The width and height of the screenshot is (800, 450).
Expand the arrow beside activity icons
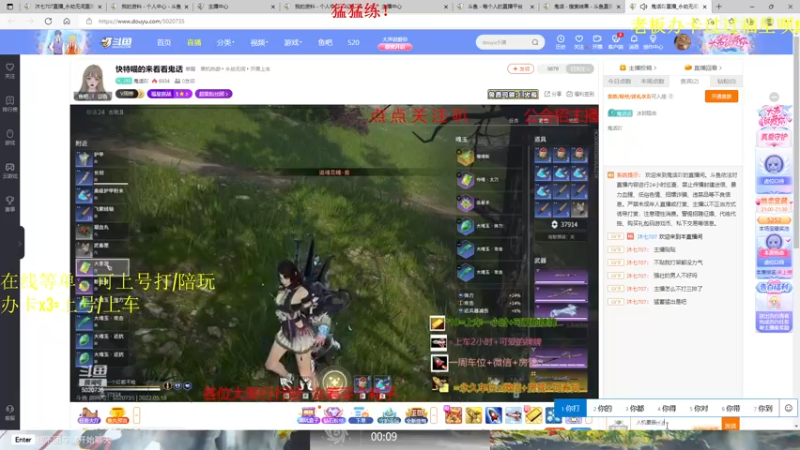(434, 415)
